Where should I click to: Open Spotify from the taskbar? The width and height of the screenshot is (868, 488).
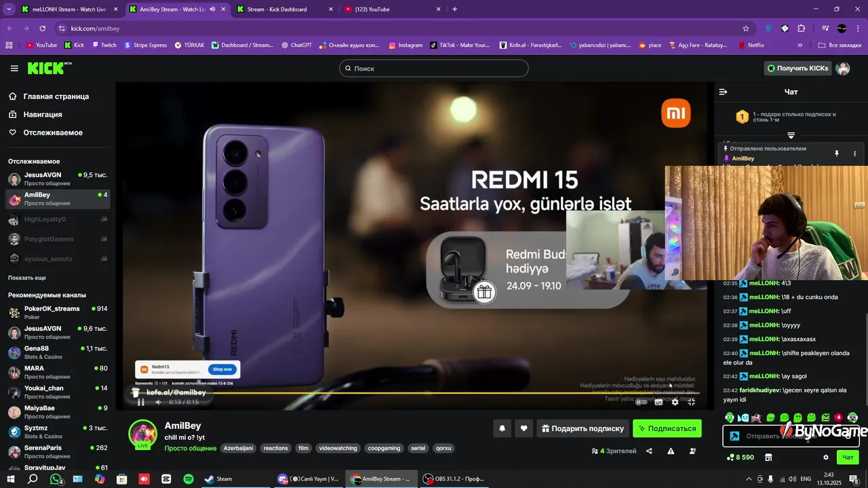(x=189, y=479)
